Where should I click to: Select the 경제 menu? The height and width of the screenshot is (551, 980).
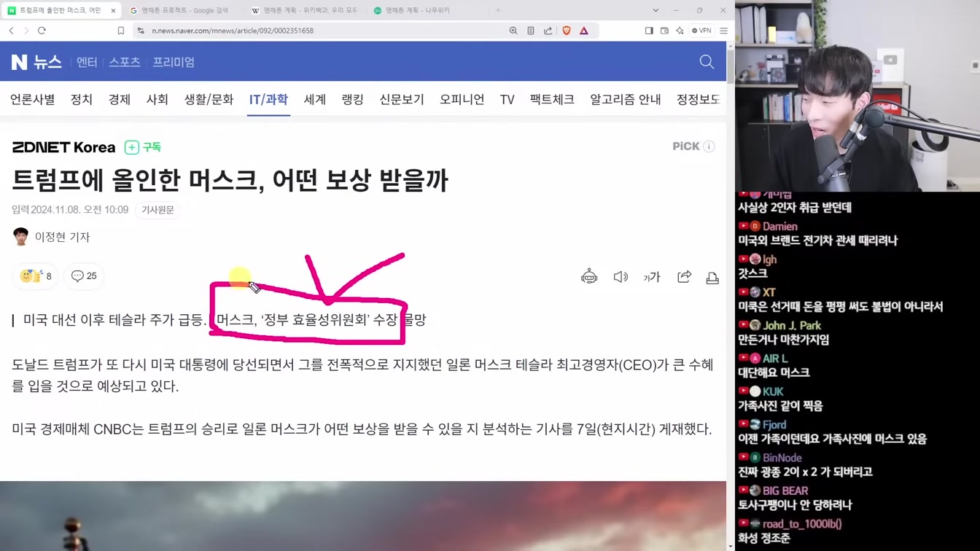coord(120,99)
